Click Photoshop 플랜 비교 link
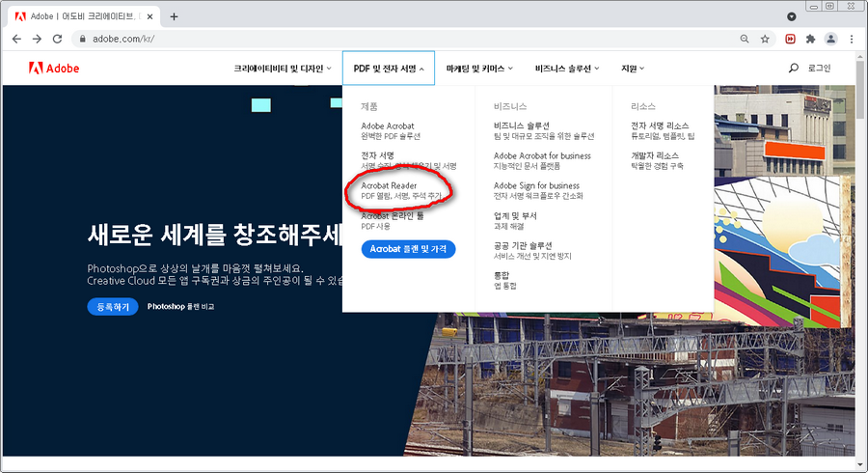 (x=180, y=306)
